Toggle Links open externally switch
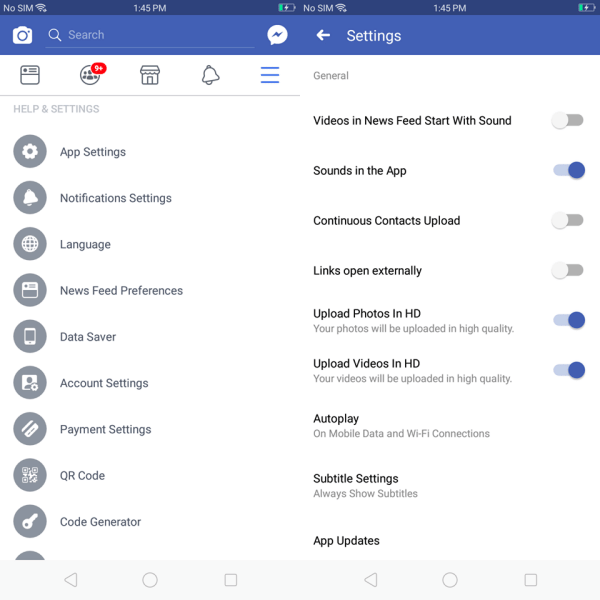Viewport: 600px width, 600px height. tap(568, 271)
